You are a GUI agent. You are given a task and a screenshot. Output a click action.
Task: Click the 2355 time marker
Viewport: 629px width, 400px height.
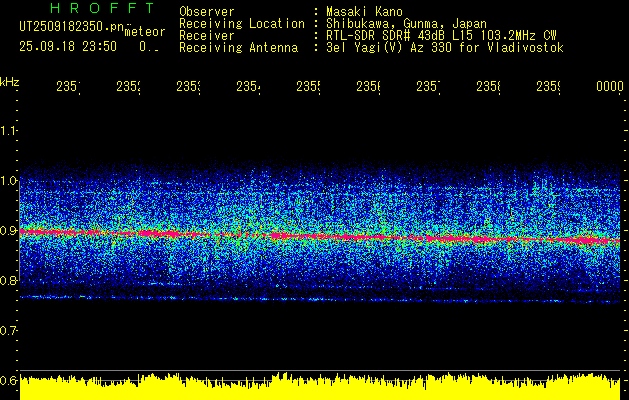308,86
